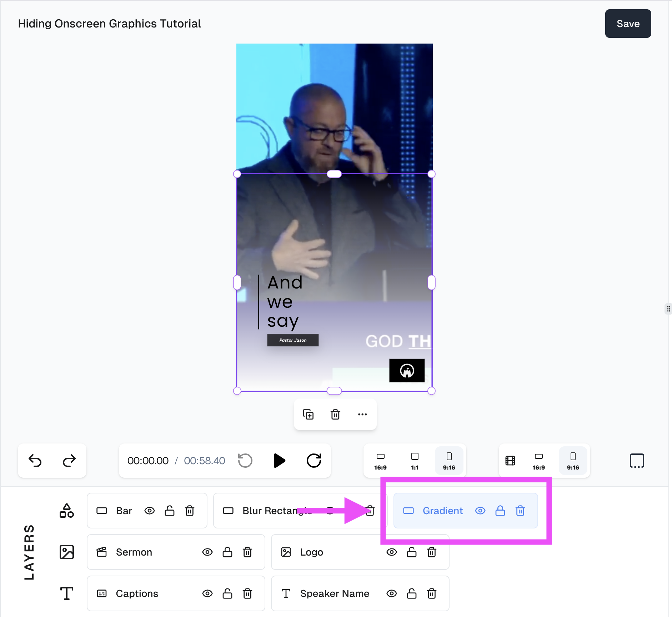
Task: Redo the last action
Action: (x=69, y=461)
